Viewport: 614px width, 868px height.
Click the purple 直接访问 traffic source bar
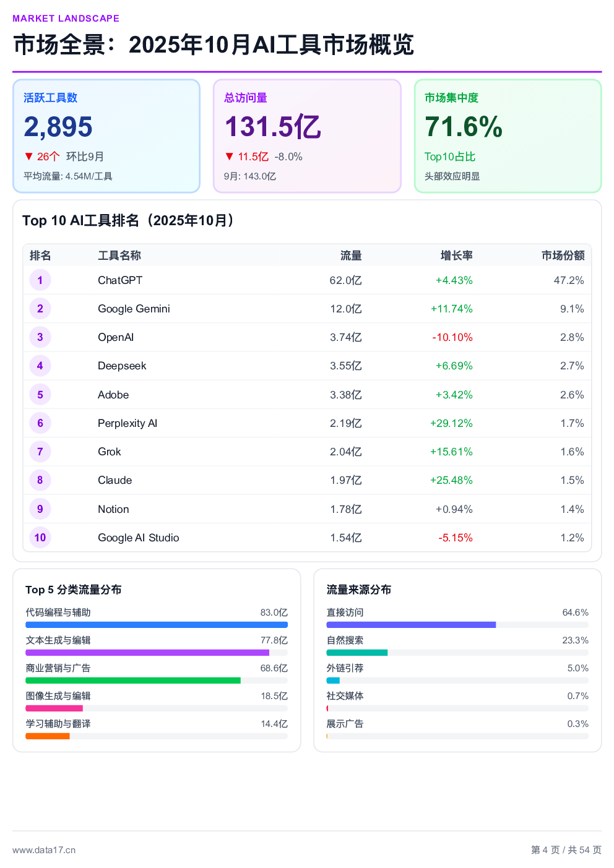point(411,625)
